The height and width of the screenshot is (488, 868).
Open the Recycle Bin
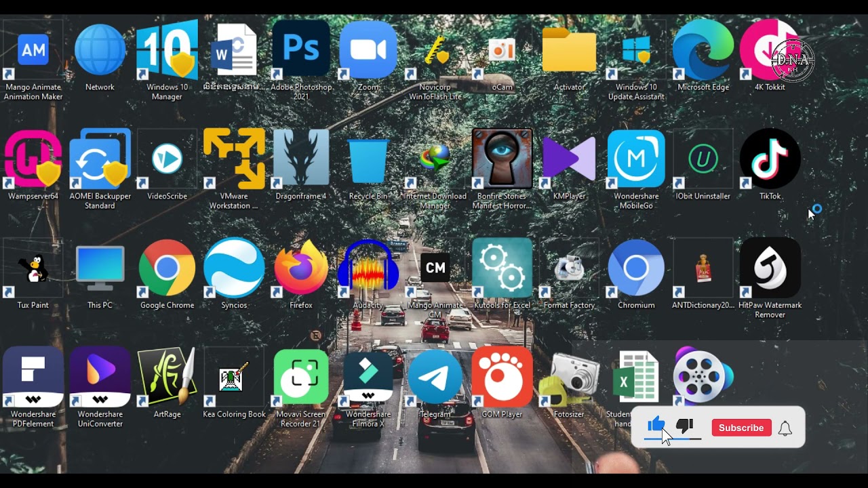click(x=368, y=160)
